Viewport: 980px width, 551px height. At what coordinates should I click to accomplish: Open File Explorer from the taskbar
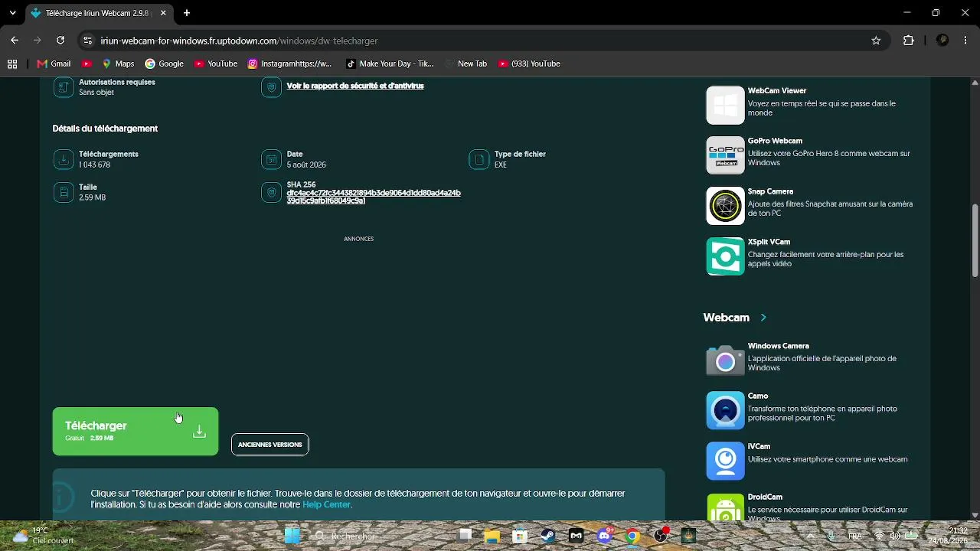(x=491, y=536)
